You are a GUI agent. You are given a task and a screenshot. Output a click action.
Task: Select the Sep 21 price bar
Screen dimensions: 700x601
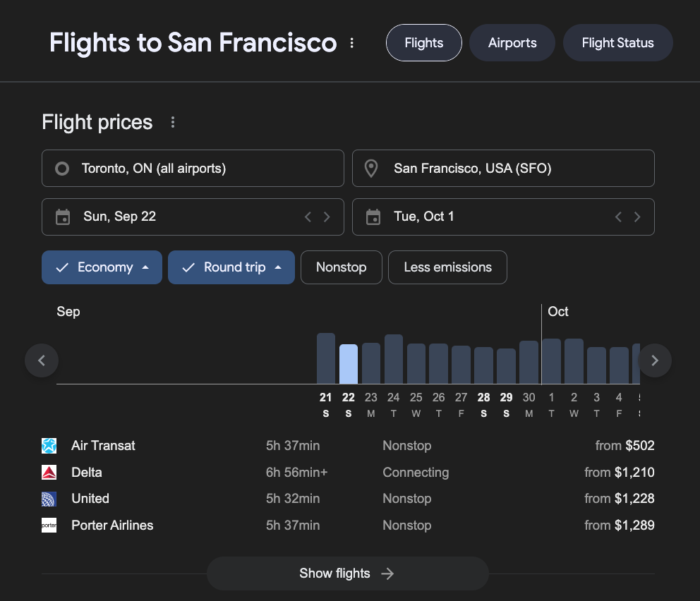coord(326,358)
